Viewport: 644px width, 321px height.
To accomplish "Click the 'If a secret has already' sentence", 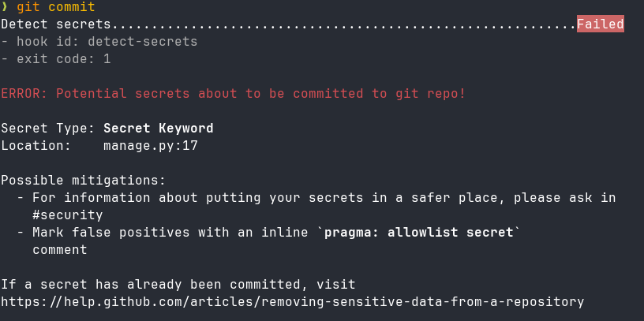I will coord(178,284).
